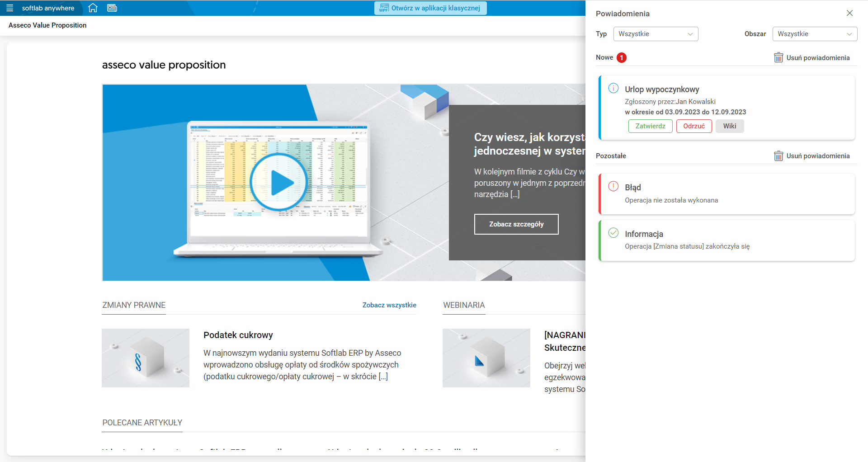Click the trash icon beside Nowe
The image size is (868, 462).
(778, 57)
